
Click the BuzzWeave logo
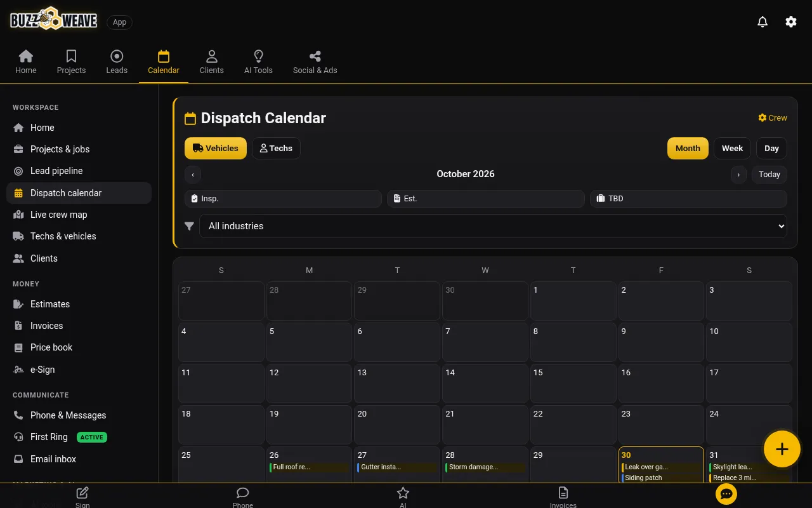(54, 20)
